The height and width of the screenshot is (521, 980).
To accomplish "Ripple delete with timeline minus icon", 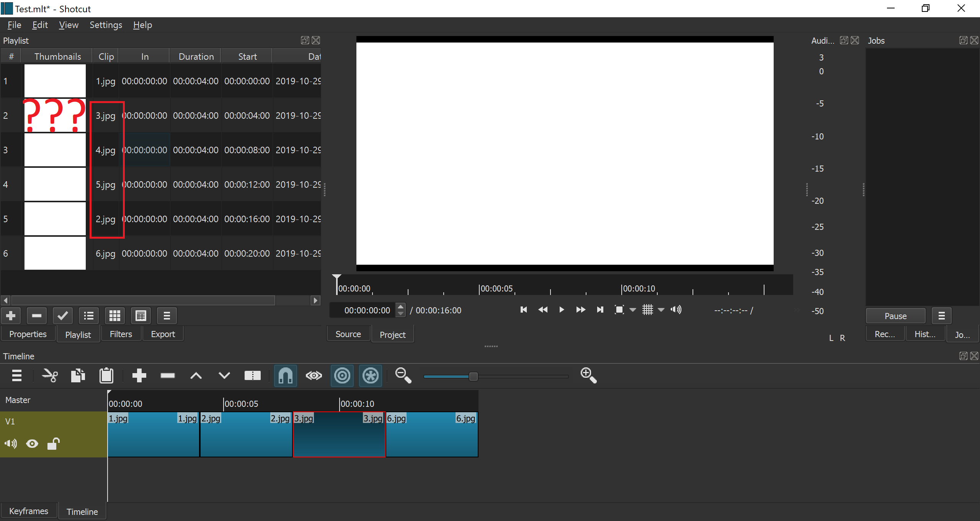I will click(x=168, y=376).
